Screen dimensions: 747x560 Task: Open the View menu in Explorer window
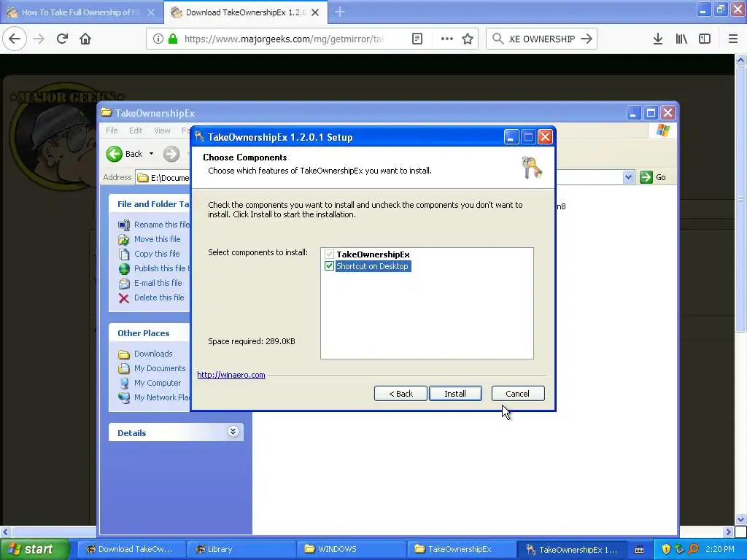tap(162, 131)
